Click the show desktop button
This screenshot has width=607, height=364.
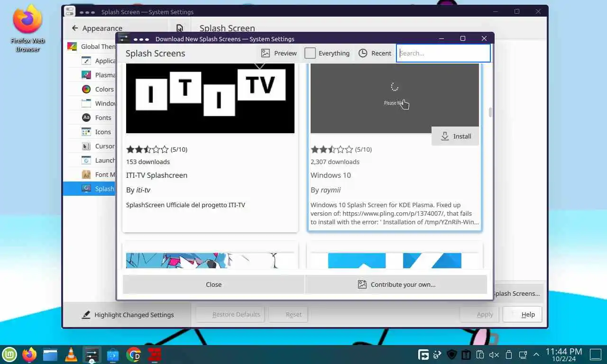(x=596, y=355)
